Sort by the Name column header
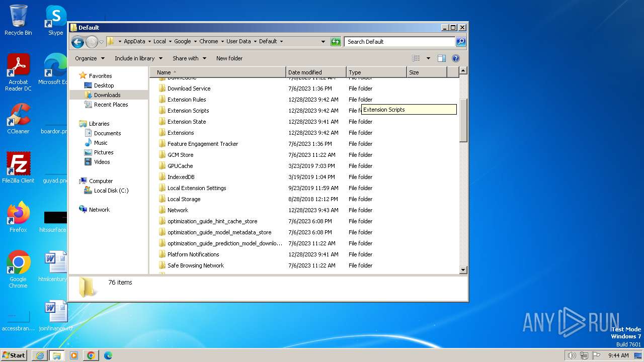This screenshot has width=644, height=362. coord(218,72)
